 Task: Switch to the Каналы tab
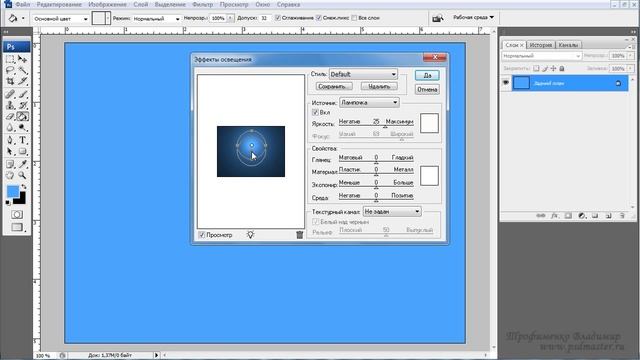(x=568, y=45)
